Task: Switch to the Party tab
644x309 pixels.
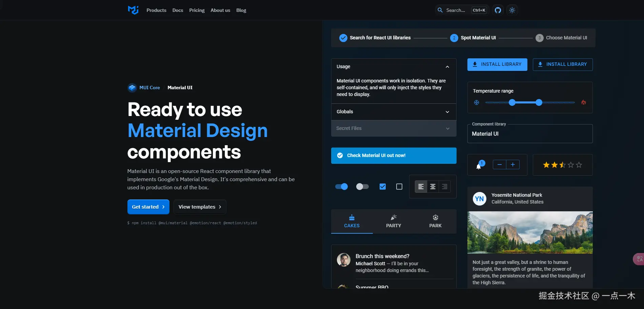Action: (394, 221)
